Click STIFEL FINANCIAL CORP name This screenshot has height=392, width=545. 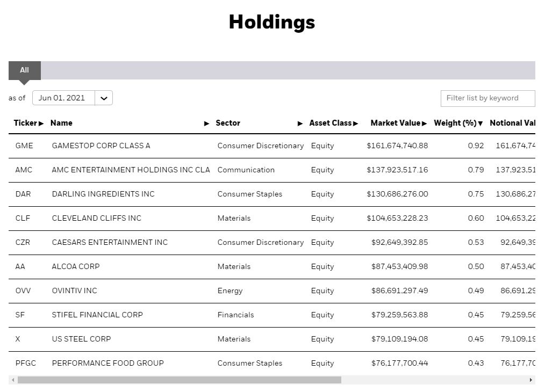point(97,315)
